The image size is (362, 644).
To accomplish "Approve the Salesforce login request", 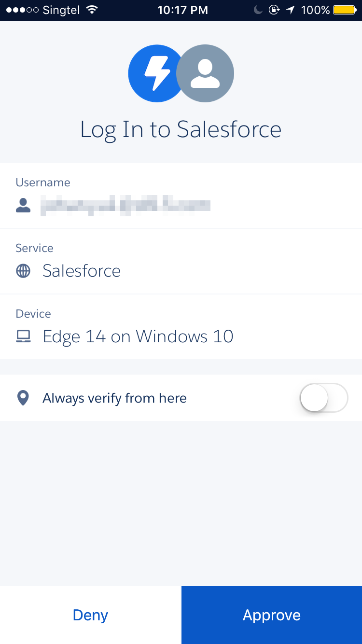I will click(x=271, y=615).
